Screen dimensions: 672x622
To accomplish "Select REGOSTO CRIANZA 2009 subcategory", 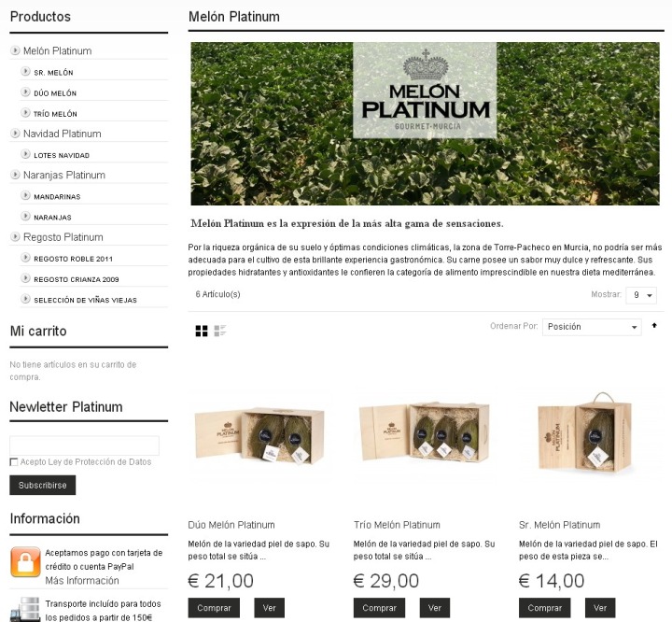I will (77, 279).
